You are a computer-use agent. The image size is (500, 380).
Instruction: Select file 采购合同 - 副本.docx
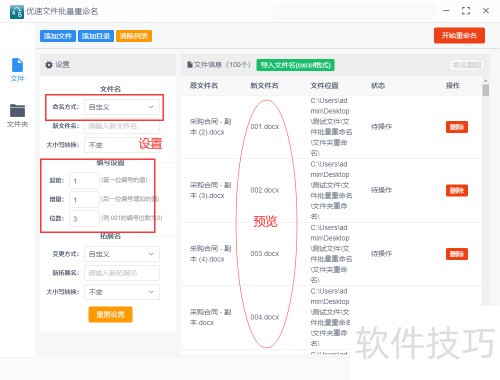[x=210, y=317]
